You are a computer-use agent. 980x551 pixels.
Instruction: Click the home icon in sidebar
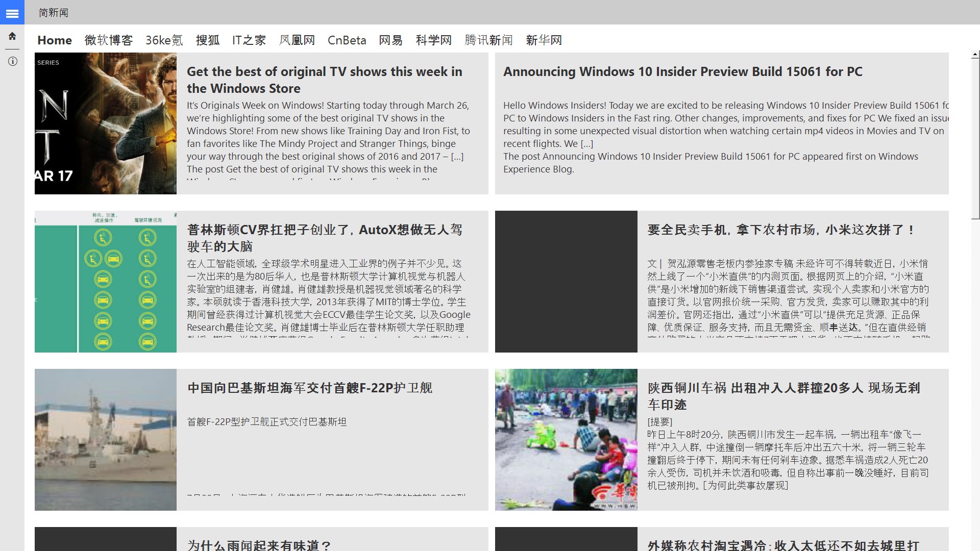click(x=12, y=36)
